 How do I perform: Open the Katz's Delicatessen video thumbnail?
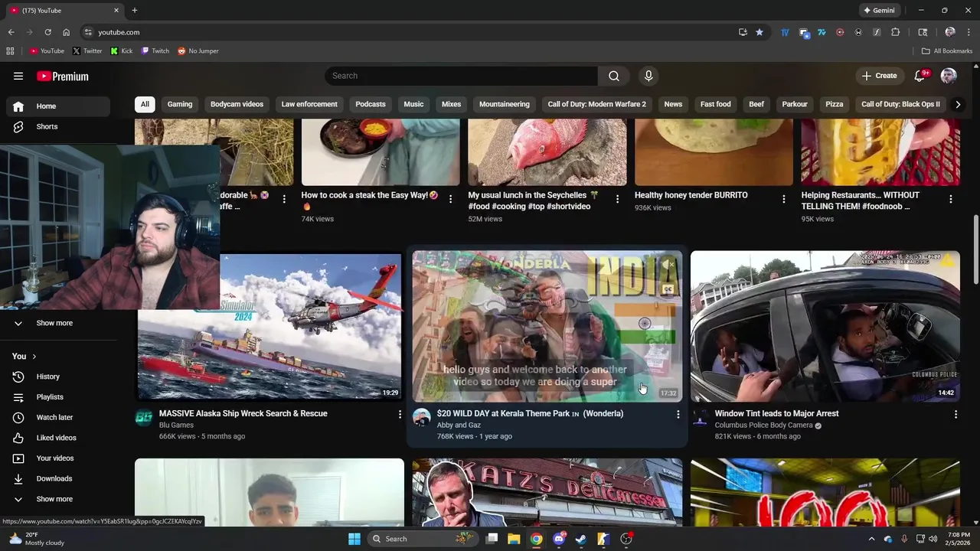(x=547, y=492)
